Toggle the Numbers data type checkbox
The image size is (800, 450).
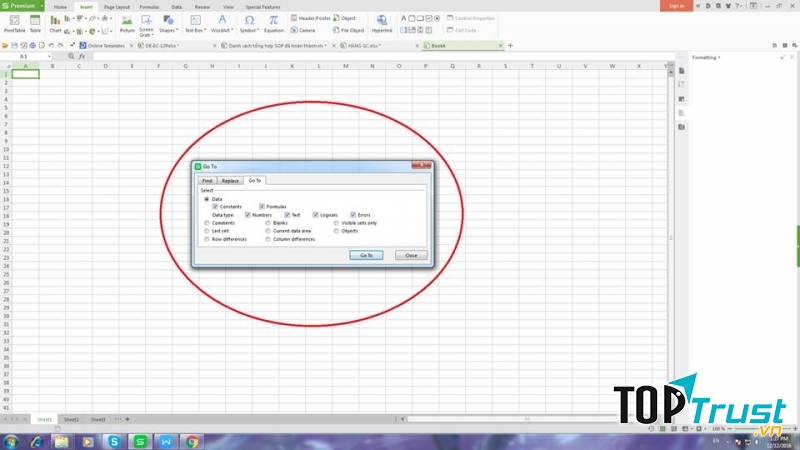[x=248, y=215]
